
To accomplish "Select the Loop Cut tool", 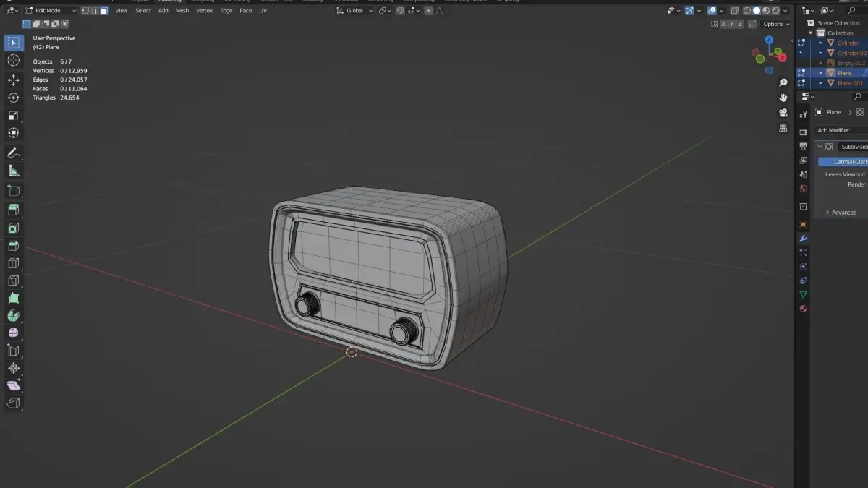I will [x=13, y=263].
